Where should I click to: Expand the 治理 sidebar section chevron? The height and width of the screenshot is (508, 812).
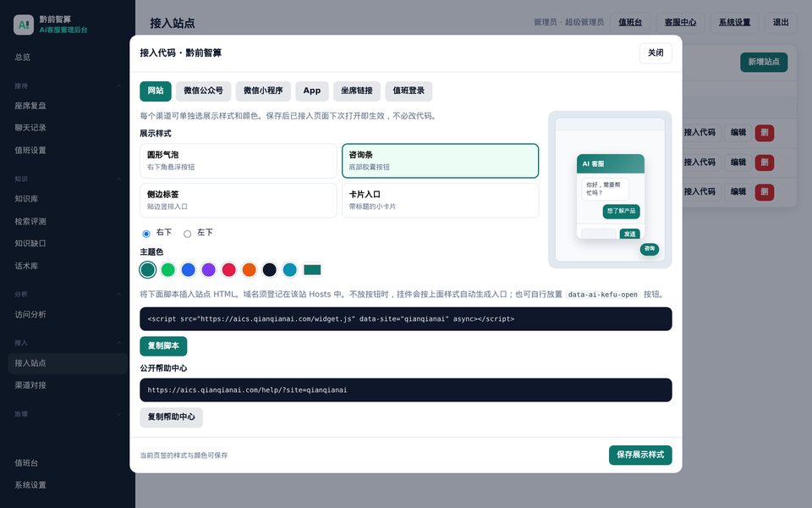tap(118, 414)
